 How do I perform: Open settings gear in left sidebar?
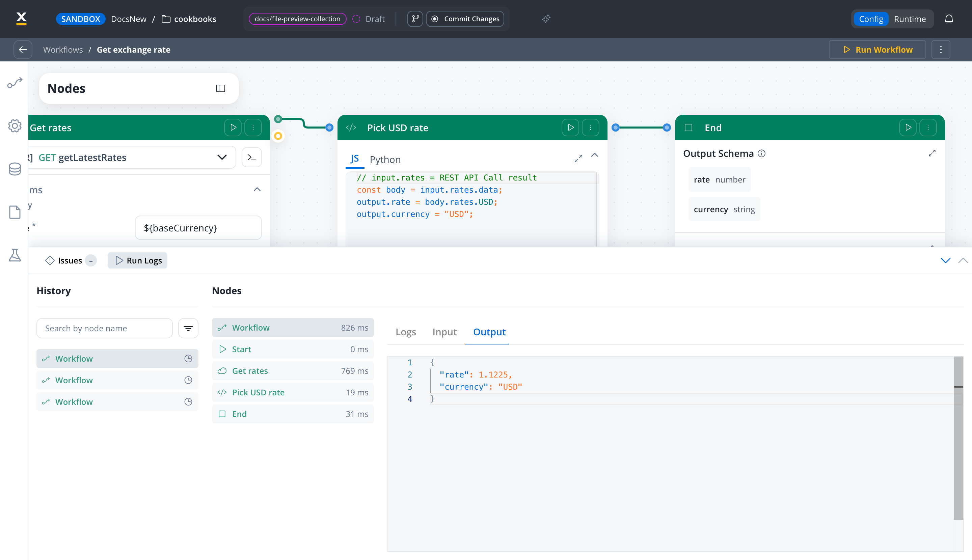(x=15, y=126)
